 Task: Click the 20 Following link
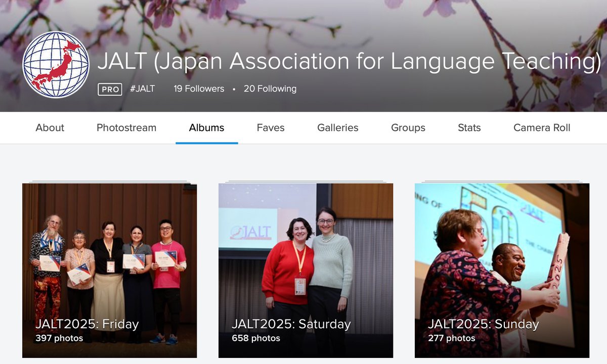pyautogui.click(x=270, y=88)
